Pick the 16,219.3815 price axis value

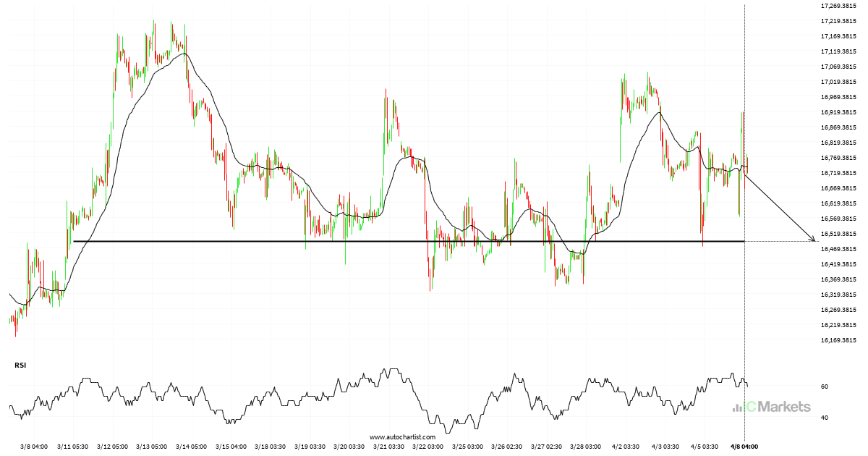click(839, 325)
